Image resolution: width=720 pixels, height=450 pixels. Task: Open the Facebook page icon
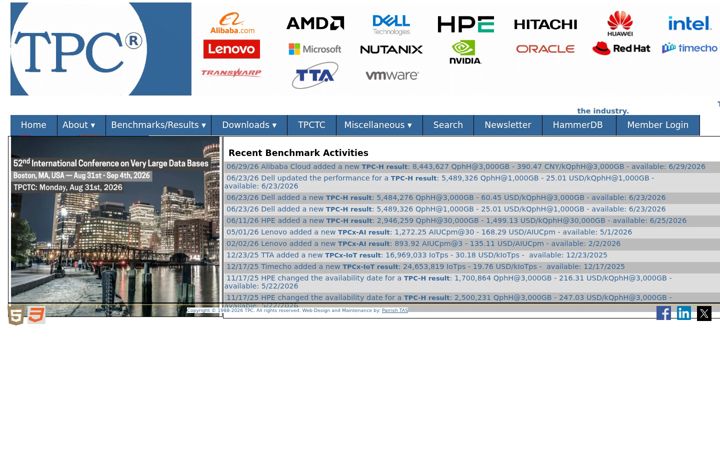664,313
